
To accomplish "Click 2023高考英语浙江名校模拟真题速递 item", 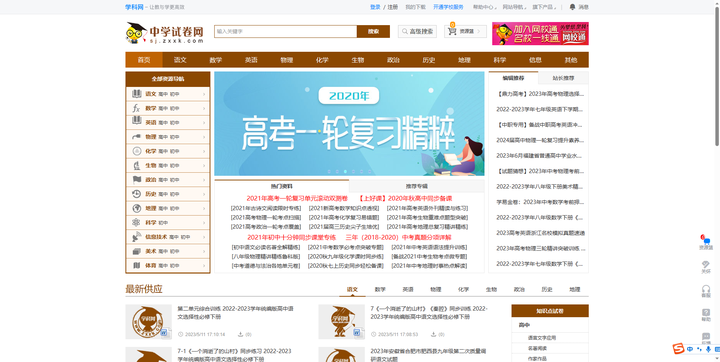I will (540, 233).
